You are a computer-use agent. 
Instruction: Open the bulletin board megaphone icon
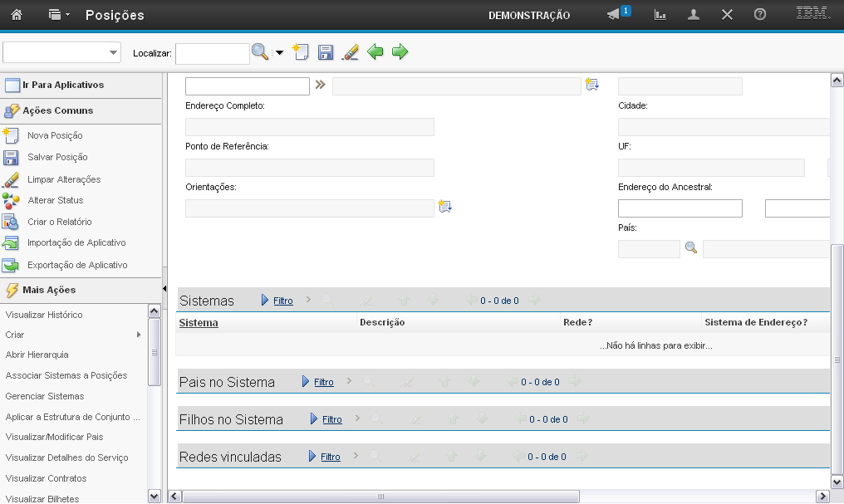coord(614,15)
